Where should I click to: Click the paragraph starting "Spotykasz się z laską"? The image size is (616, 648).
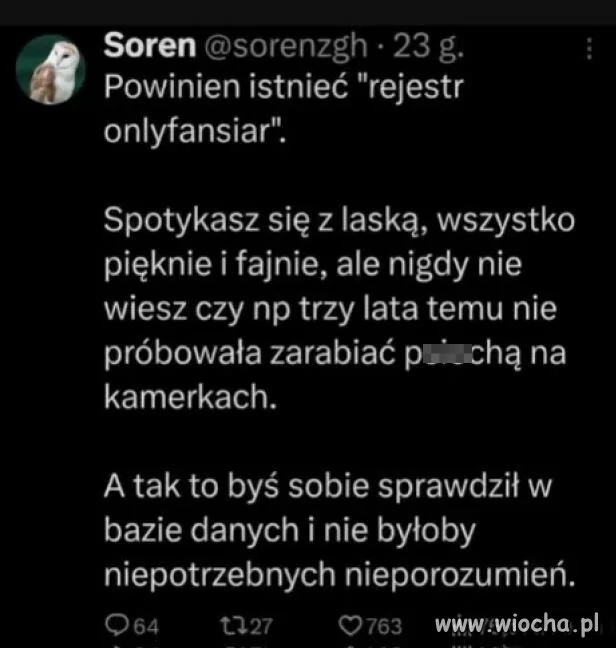(x=339, y=308)
